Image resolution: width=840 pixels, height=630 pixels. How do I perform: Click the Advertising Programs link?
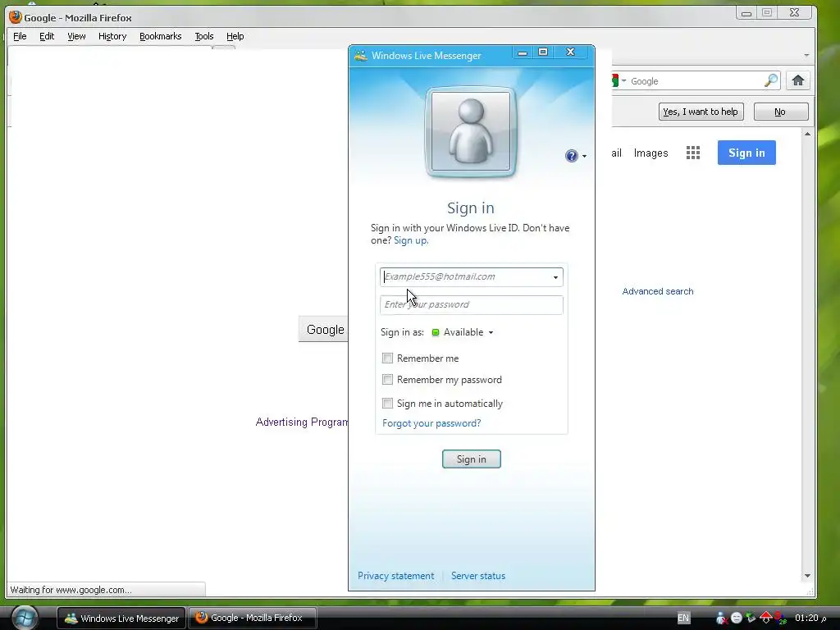pyautogui.click(x=302, y=422)
